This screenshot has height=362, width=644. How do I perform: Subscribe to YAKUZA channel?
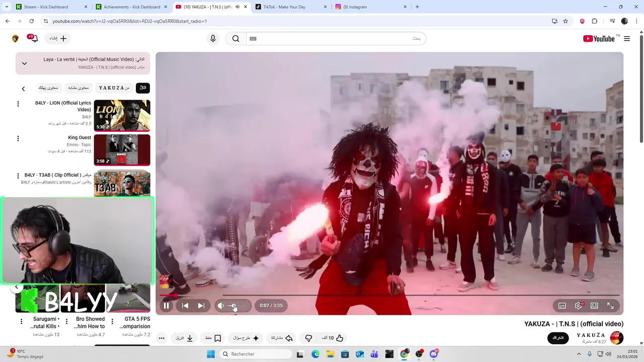(x=558, y=338)
